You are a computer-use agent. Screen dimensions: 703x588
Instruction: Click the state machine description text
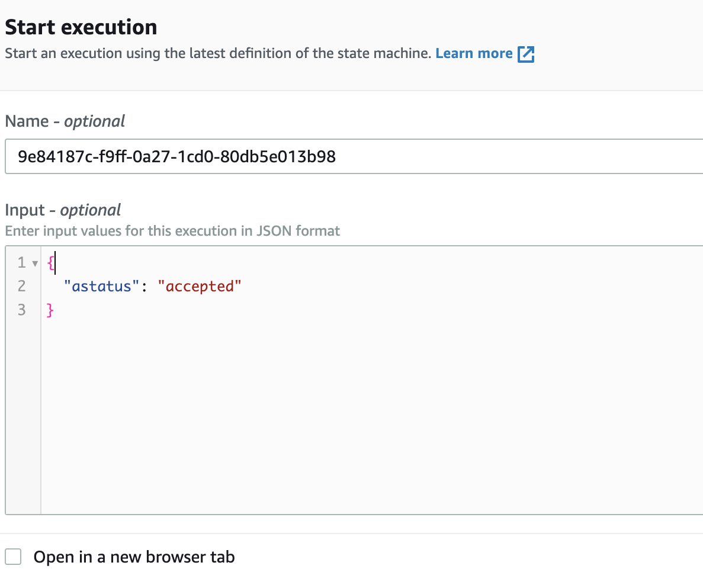[217, 54]
